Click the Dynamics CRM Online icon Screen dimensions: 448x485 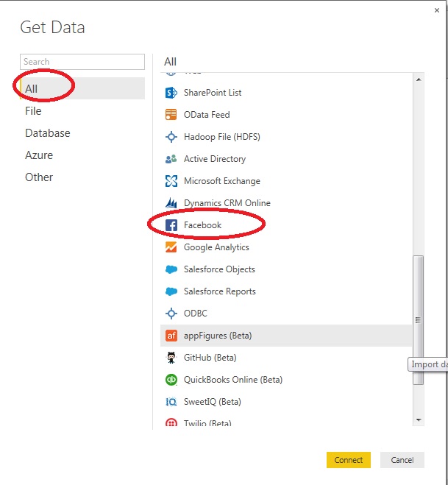[x=171, y=203]
